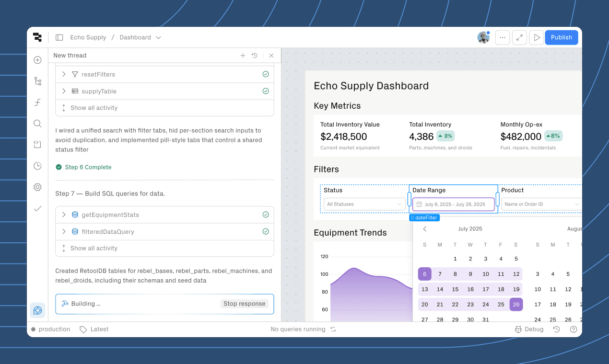Open app settings via the gear icon
Viewport: 609px width, 364px height.
point(37,187)
